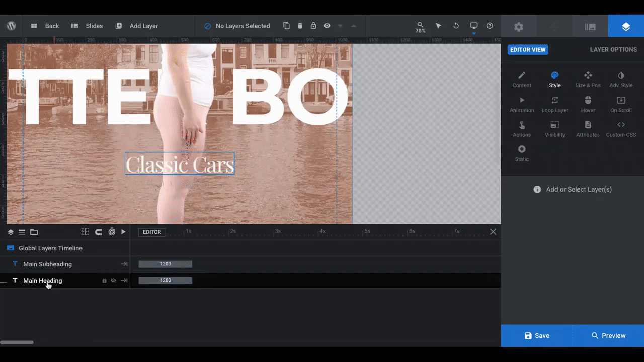Viewport: 644px width, 362px height.
Task: Click Main Heading 1200 timeline bar
Action: tap(166, 280)
